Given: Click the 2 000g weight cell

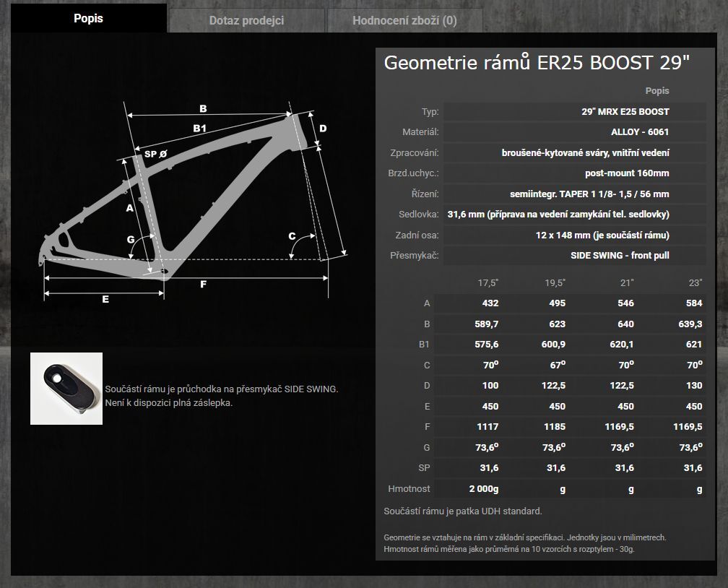Looking at the screenshot, I should pyautogui.click(x=483, y=489).
